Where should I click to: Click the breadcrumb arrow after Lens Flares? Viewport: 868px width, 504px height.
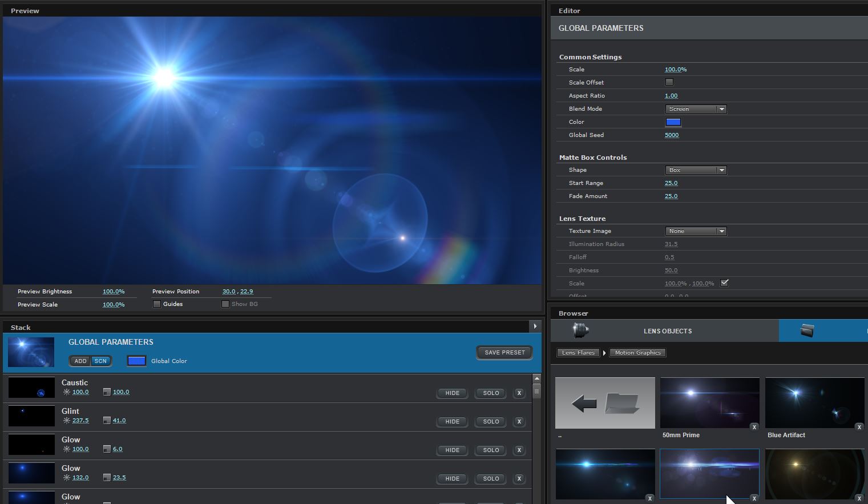(x=604, y=353)
